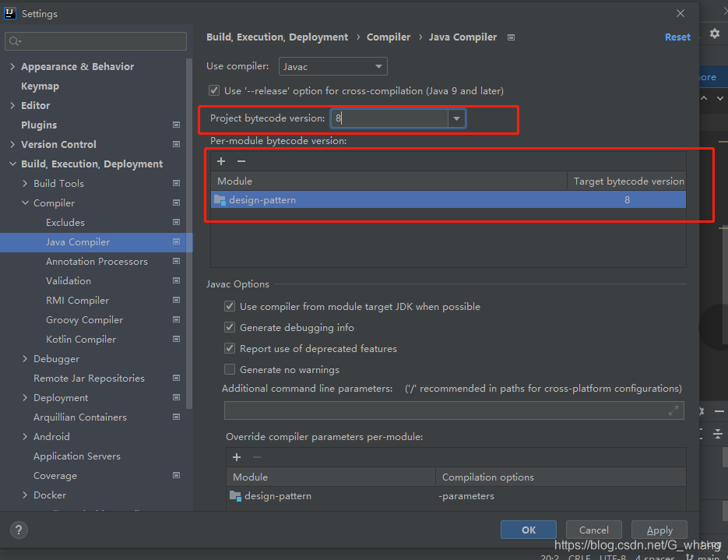Click the plus icon under Override compiler parameters per-module
This screenshot has width=728, height=560.
(237, 457)
